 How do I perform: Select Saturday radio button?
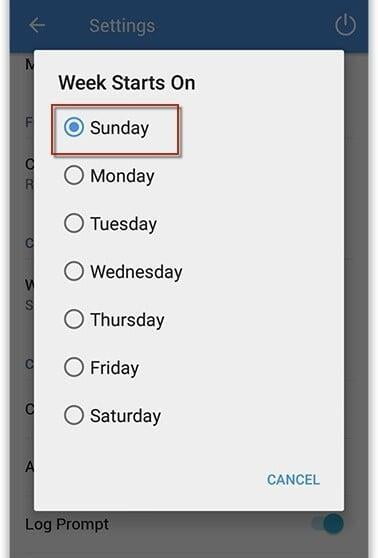point(74,415)
